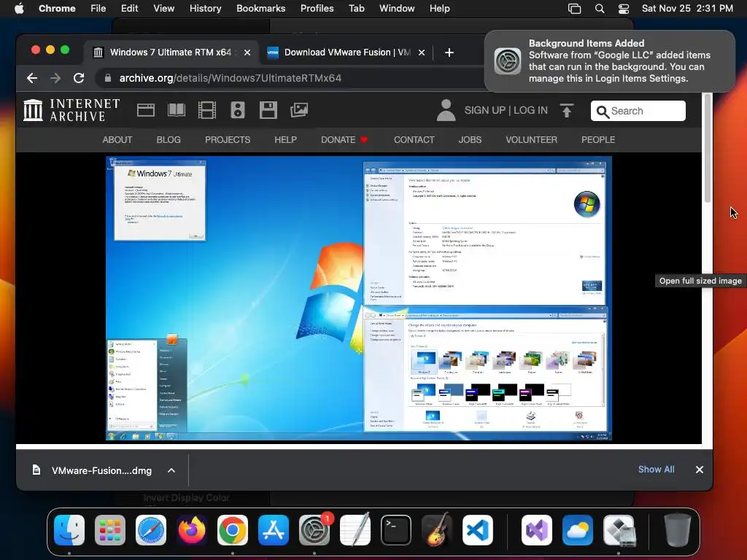Open the Chrome File menu
747x560 pixels.
point(98,9)
